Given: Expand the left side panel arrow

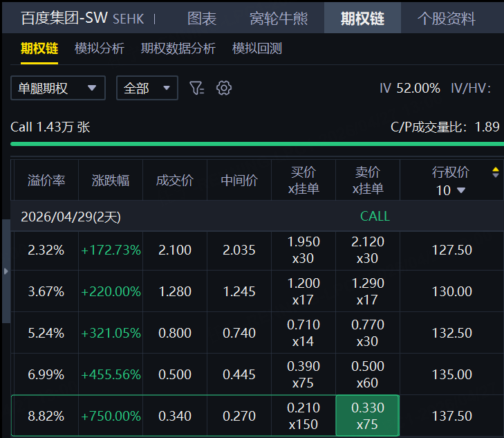Looking at the screenshot, I should point(6,271).
